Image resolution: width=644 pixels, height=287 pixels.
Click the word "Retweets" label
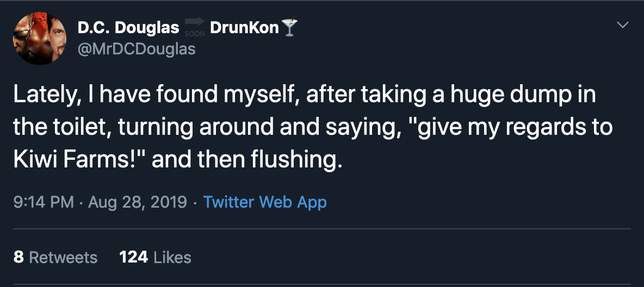[63, 258]
